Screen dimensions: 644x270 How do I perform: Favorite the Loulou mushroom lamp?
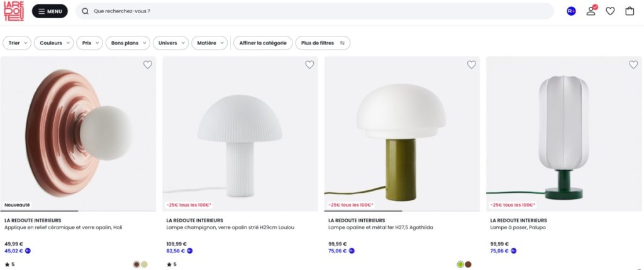pos(309,65)
